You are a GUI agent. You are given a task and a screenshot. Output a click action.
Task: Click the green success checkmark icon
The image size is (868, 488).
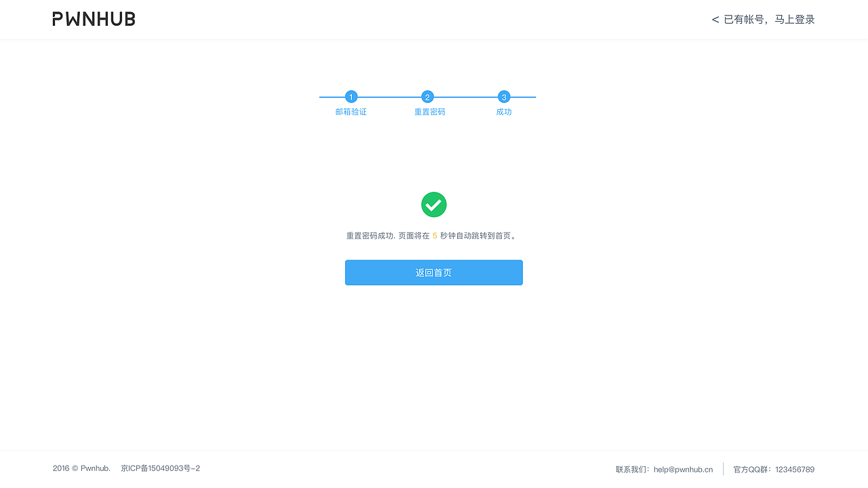coord(434,204)
